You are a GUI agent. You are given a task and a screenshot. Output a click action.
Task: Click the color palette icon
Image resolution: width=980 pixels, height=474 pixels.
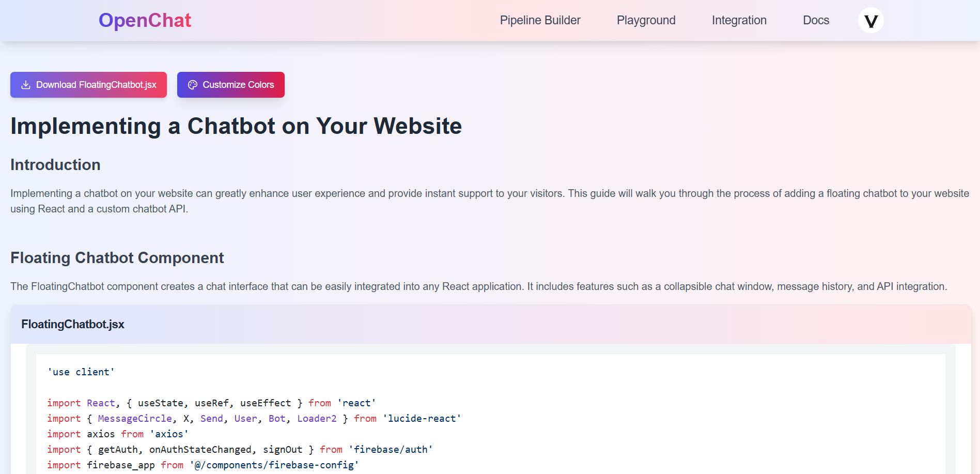click(193, 85)
